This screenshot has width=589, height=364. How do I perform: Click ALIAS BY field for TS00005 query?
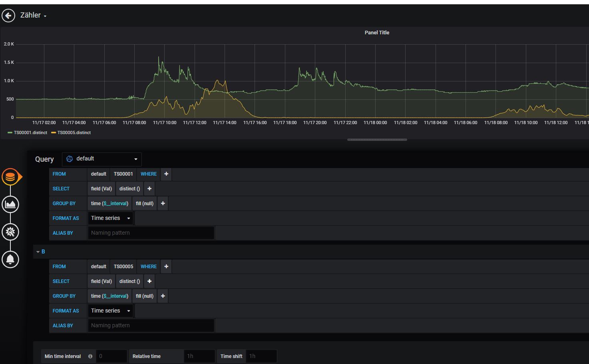(x=151, y=326)
